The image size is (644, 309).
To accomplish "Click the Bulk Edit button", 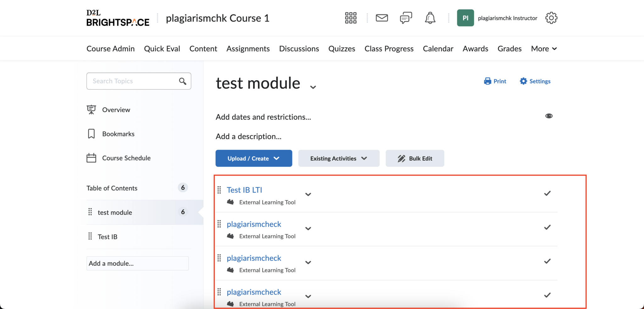I will [x=414, y=158].
